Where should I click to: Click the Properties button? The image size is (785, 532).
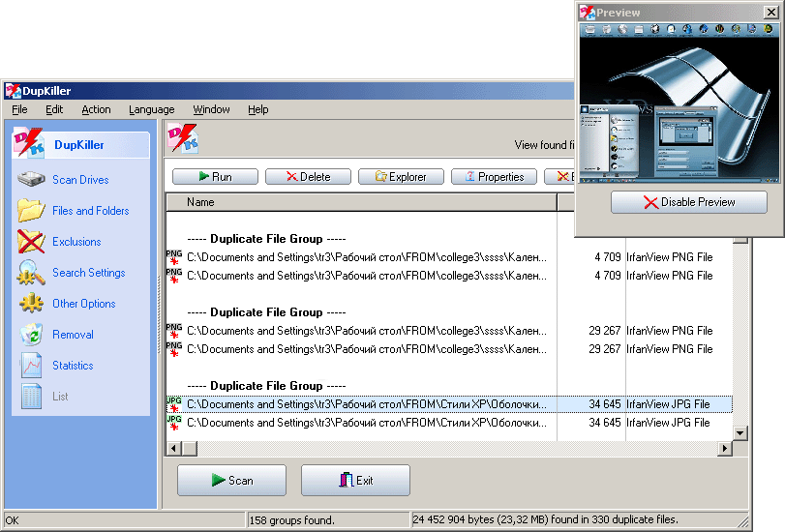(x=494, y=177)
